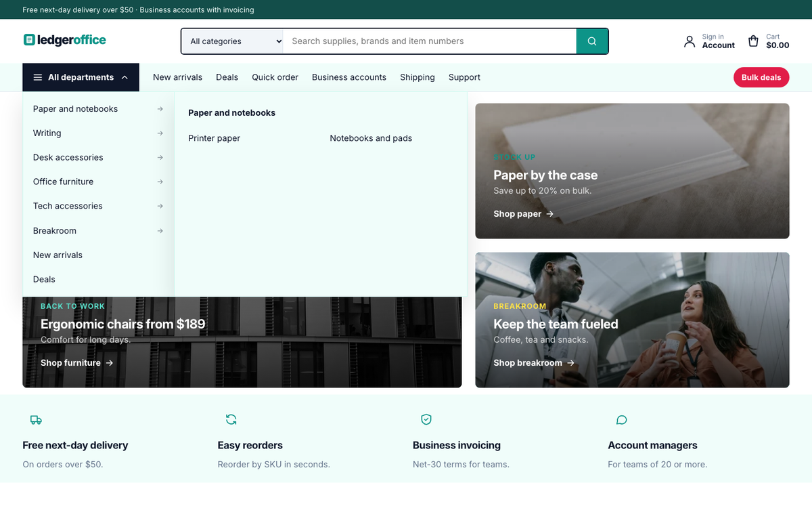Expand the Tech accessories submenu arrow
This screenshot has height=508, width=812.
[x=160, y=206]
